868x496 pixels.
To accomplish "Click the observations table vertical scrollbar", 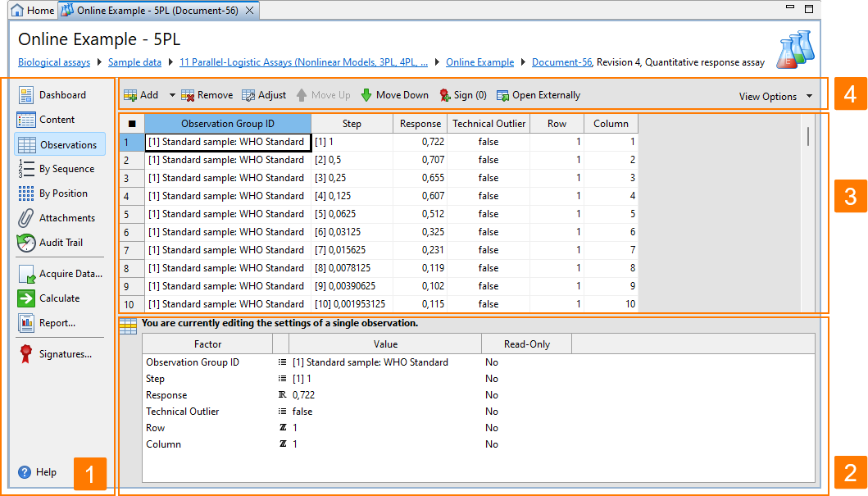I will point(808,136).
